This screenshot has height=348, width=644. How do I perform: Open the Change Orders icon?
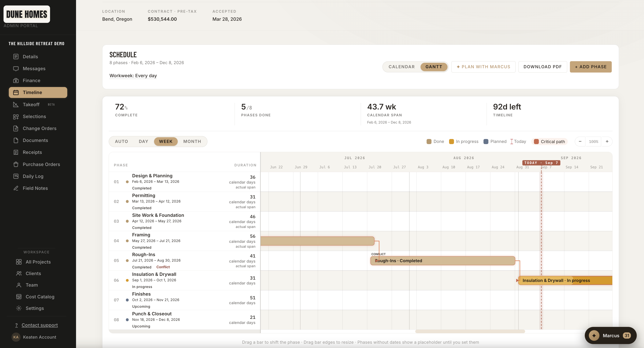click(x=16, y=128)
